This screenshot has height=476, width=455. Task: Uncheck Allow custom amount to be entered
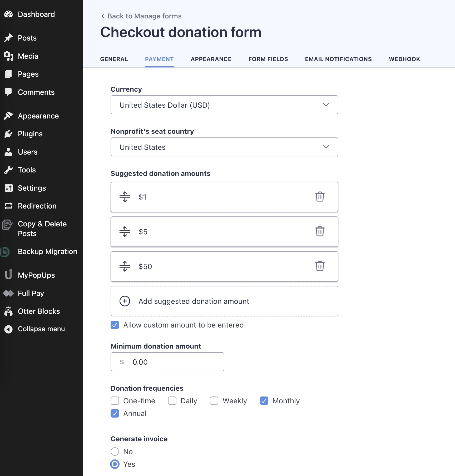point(115,325)
